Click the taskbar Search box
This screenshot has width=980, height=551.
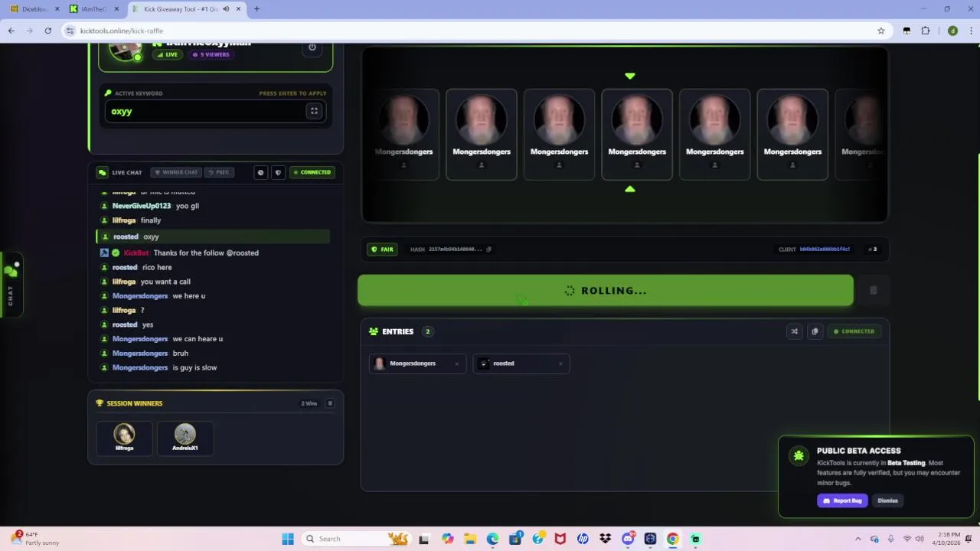point(358,539)
